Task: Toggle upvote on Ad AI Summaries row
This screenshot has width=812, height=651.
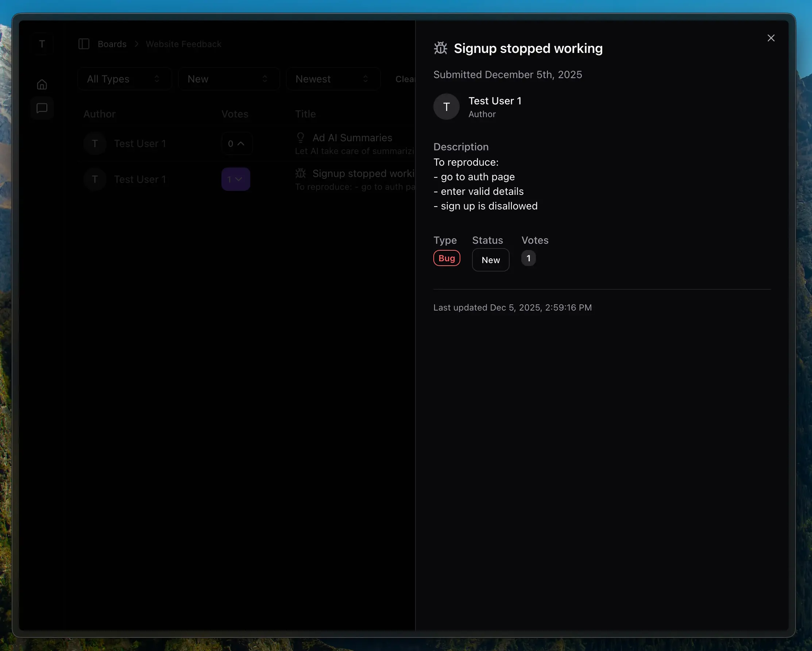Action: [236, 143]
